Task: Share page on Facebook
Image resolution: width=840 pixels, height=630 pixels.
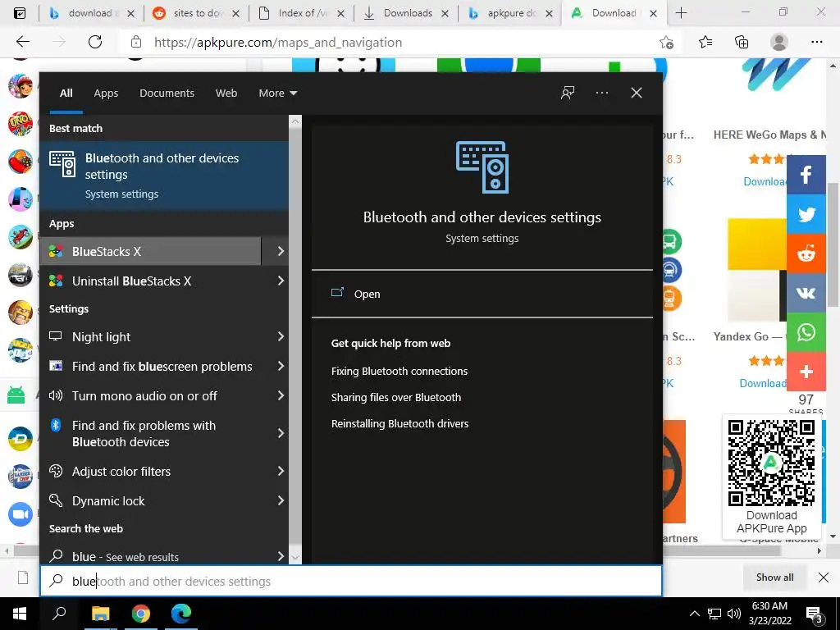Action: coord(806,175)
